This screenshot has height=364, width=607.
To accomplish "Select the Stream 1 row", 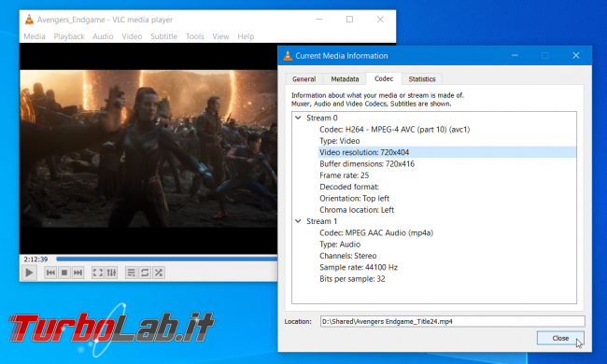I will tap(322, 221).
